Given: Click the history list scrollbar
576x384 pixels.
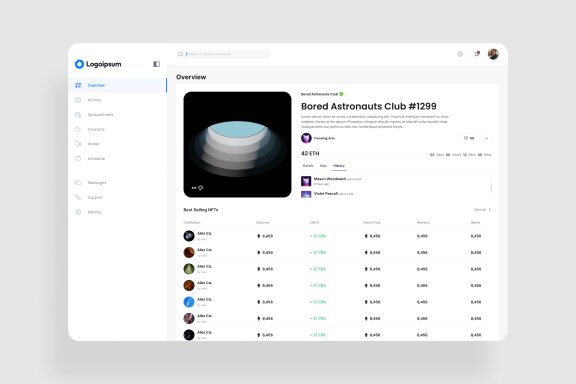Looking at the screenshot, I should click(491, 187).
